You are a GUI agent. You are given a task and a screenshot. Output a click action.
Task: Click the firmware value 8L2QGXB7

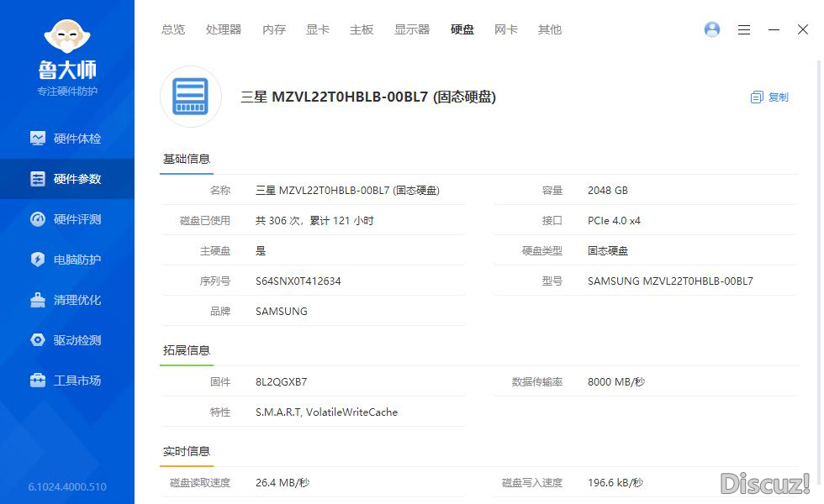pos(281,381)
